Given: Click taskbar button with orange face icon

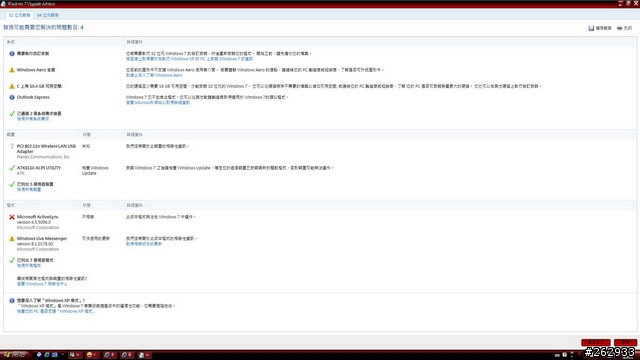Looking at the screenshot, I should click(93, 355).
